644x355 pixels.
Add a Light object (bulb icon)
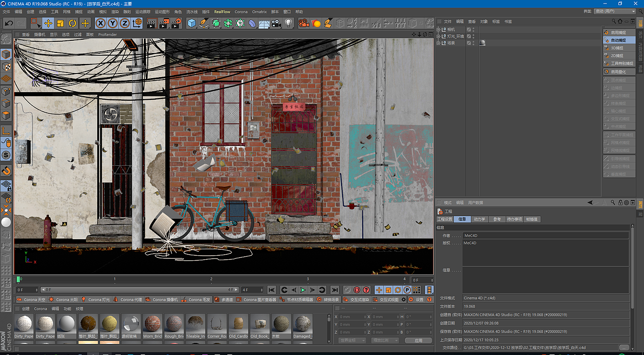coord(288,23)
